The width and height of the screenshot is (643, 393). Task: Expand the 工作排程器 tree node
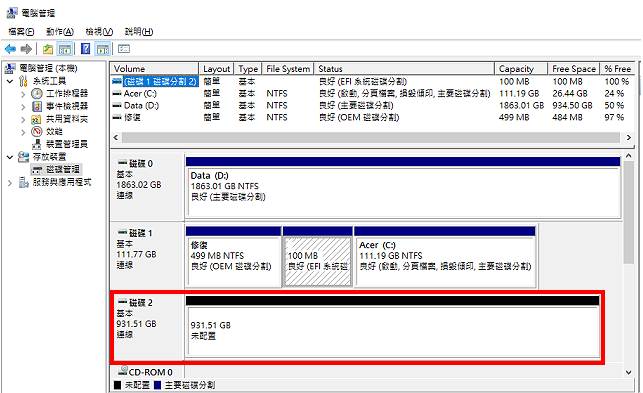pyautogui.click(x=23, y=94)
